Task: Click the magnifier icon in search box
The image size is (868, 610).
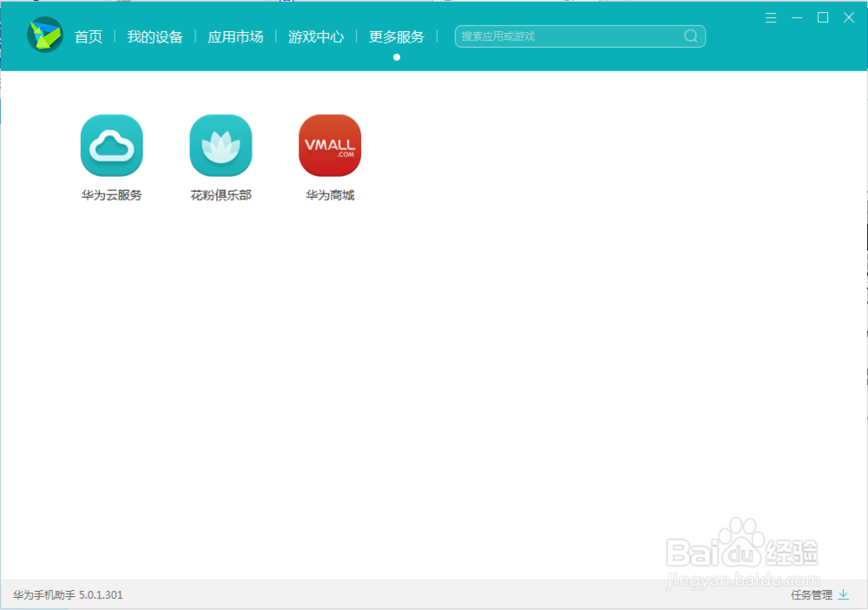Action: click(x=690, y=36)
